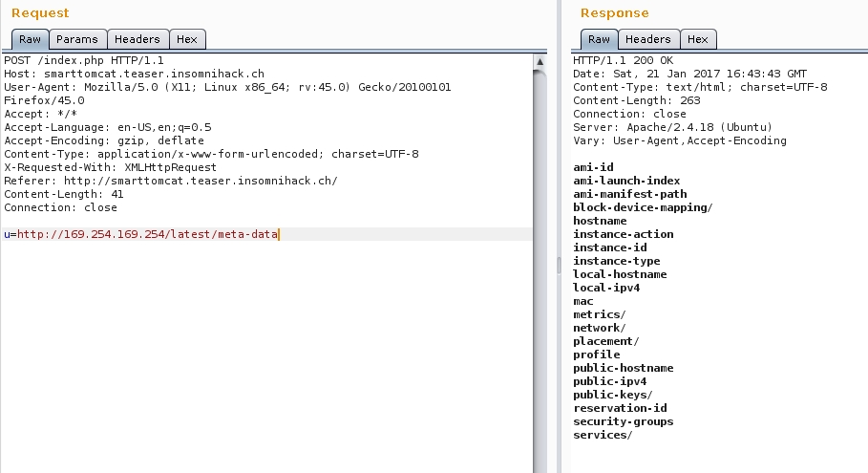Click profile in the response body
The height and width of the screenshot is (473, 868).
597,355
